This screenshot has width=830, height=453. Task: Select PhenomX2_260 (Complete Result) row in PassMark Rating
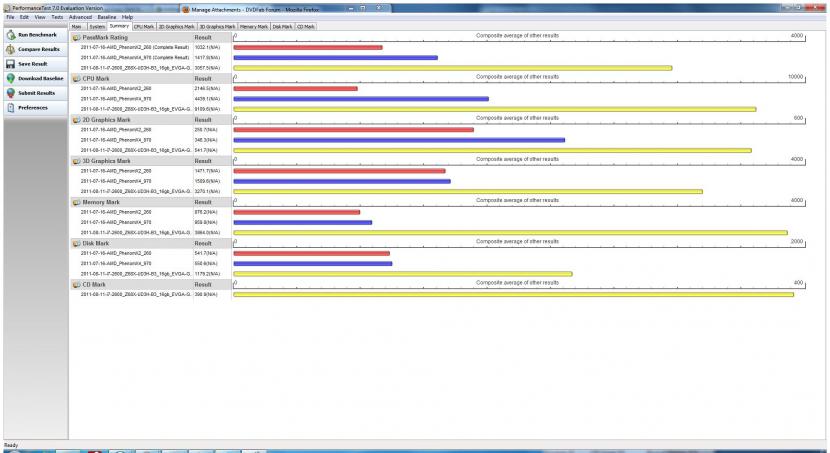pyautogui.click(x=134, y=48)
